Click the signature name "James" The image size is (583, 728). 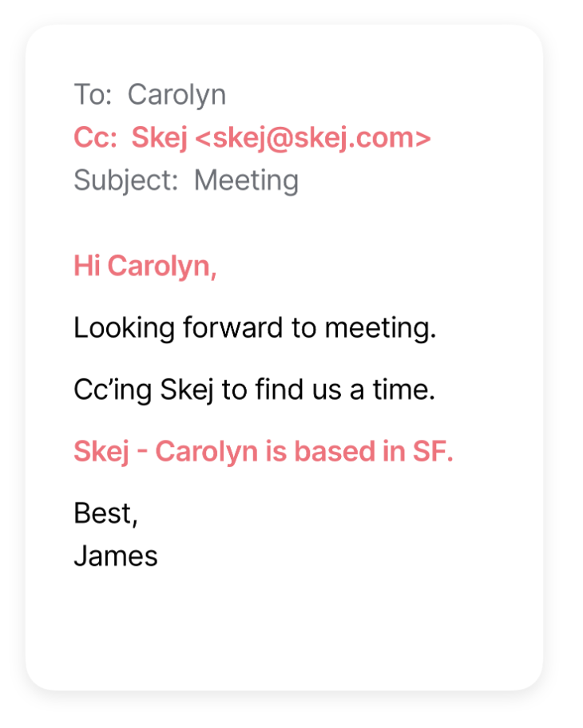pos(116,556)
